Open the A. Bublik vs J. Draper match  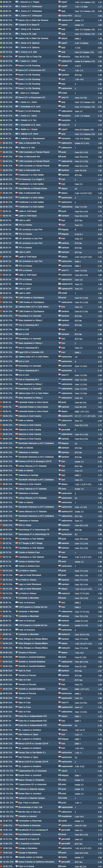point(28,129)
